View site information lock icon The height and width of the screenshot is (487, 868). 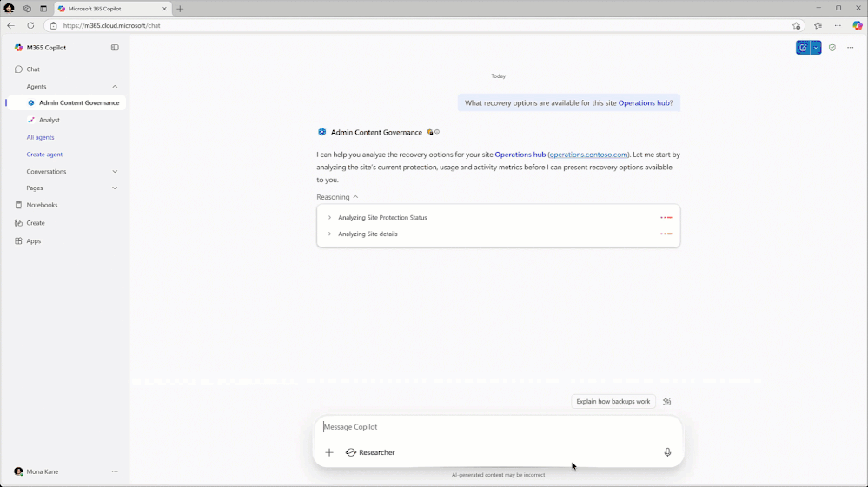[53, 25]
